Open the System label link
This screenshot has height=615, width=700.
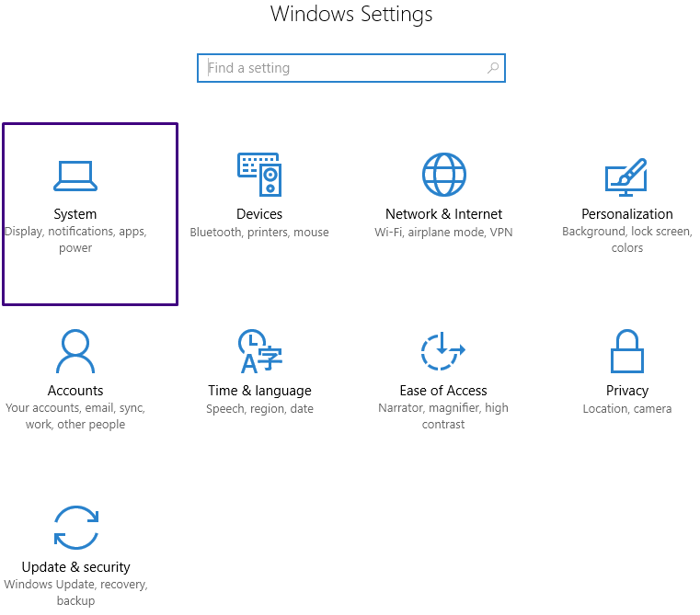[75, 214]
